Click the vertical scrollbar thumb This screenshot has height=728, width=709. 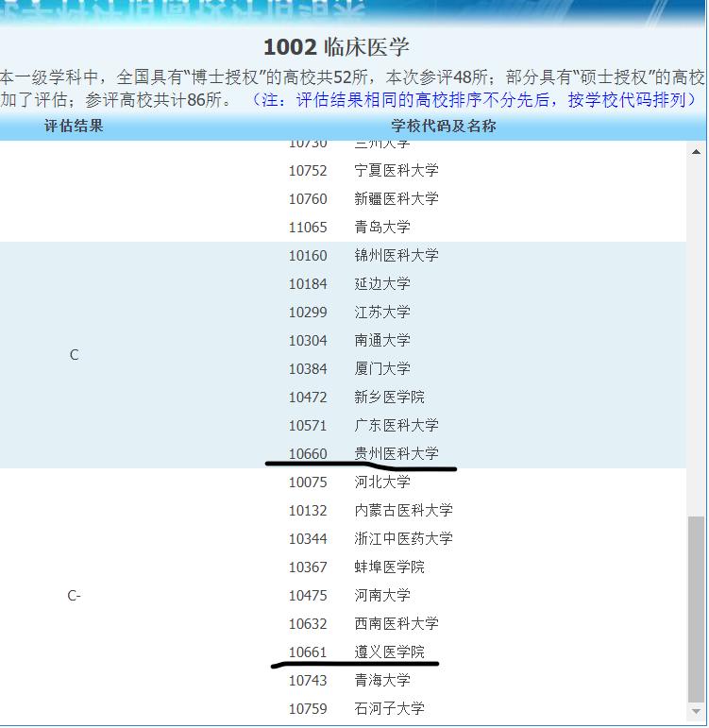coord(696,609)
